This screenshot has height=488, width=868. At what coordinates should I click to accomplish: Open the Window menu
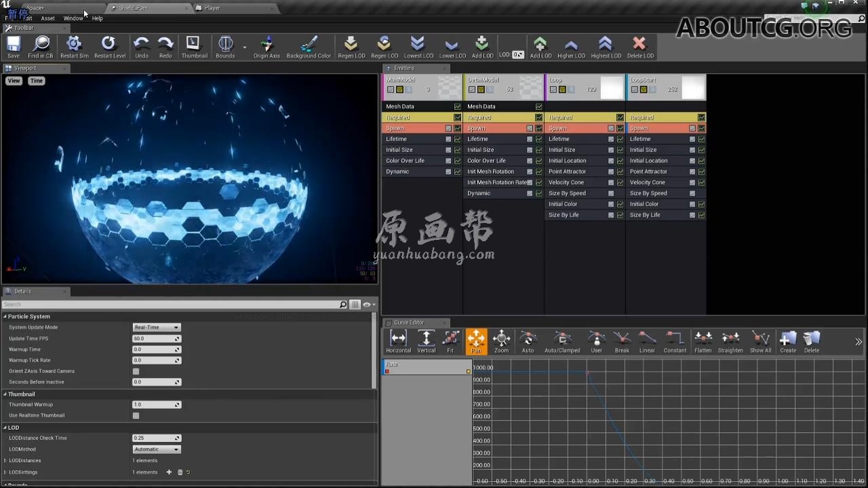click(73, 18)
